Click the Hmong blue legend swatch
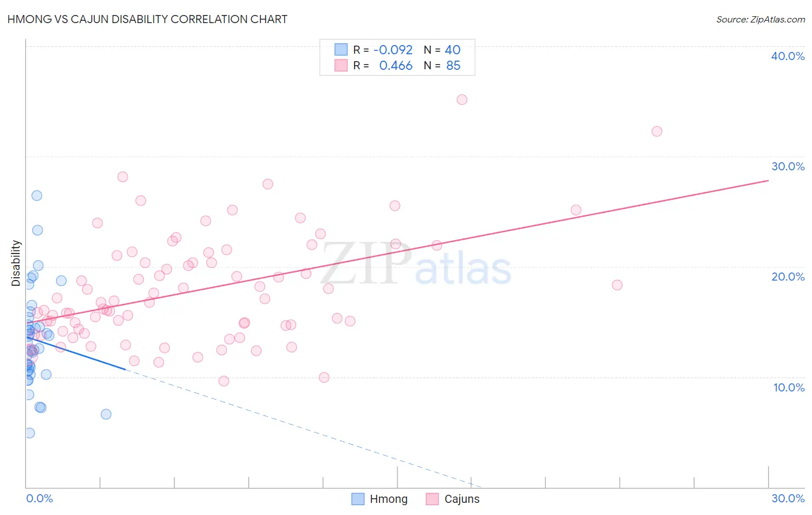The width and height of the screenshot is (812, 515). (358, 499)
